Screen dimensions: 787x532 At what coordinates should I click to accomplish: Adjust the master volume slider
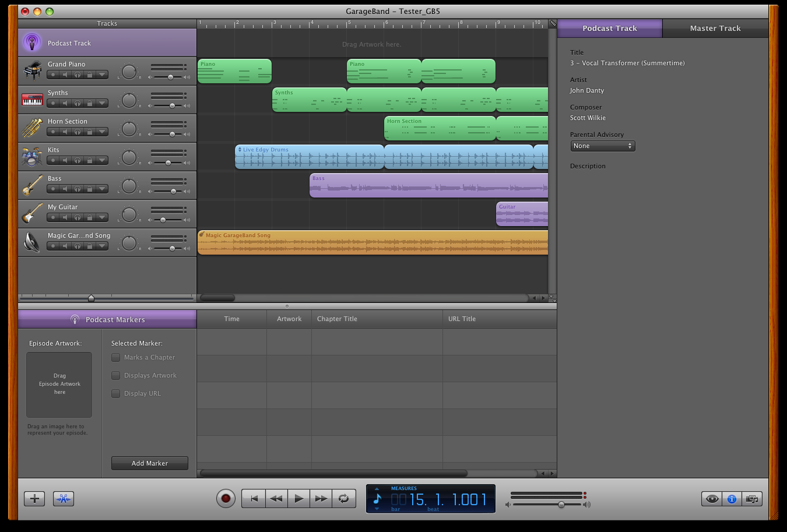pyautogui.click(x=561, y=505)
